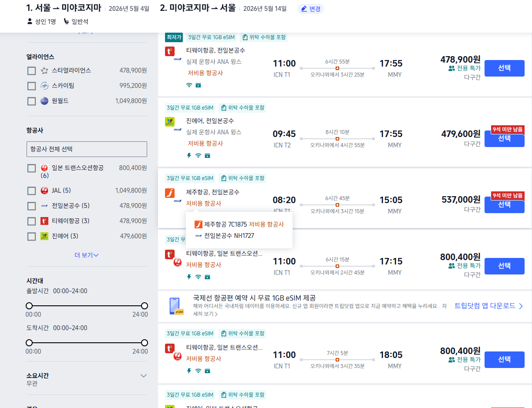Screen dimensions: 532x408
Task: Check the 스카이팀 alliance filter
Action: tap(31, 86)
